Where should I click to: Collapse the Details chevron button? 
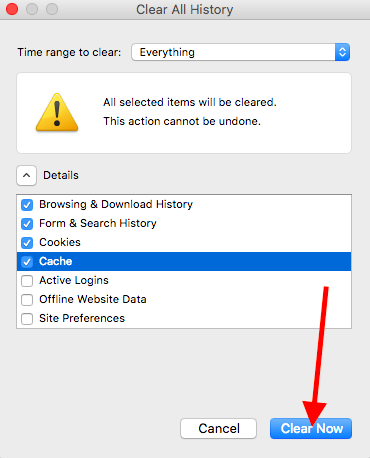coord(26,175)
